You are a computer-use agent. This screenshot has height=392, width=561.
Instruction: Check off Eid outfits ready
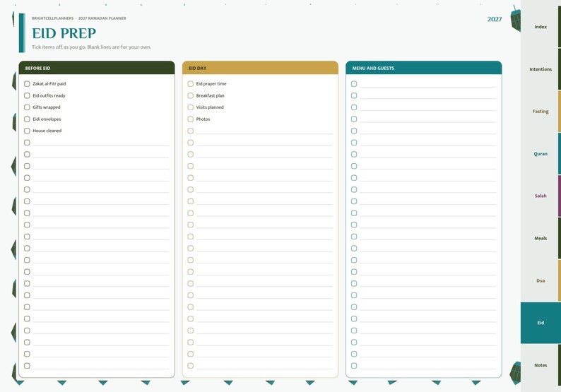(27, 95)
